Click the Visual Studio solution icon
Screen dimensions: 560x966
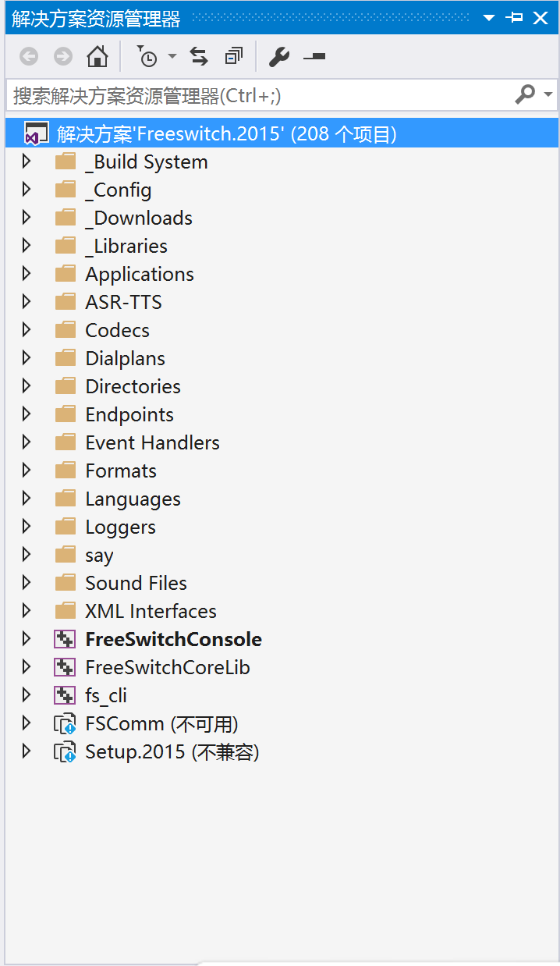click(x=36, y=133)
